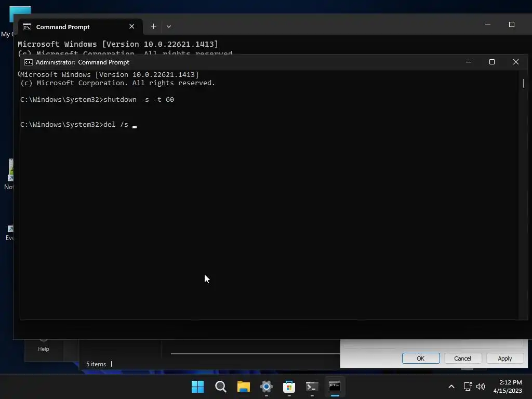This screenshot has height=399, width=532.
Task: Show hidden system tray icons
Action: click(451, 387)
